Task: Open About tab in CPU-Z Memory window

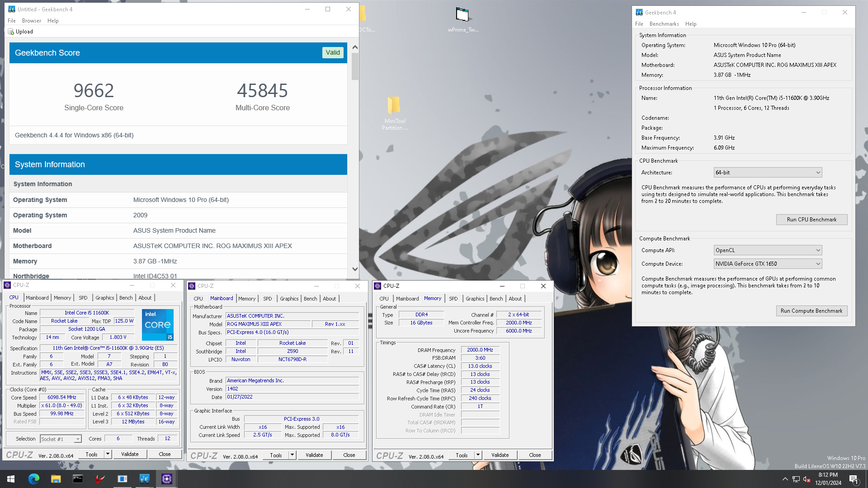Action: click(x=515, y=299)
